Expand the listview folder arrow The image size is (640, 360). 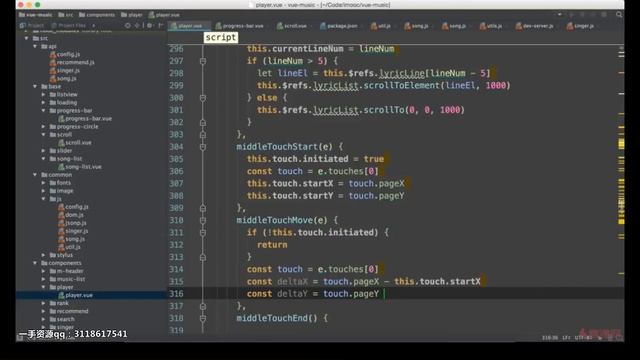pyautogui.click(x=43, y=94)
